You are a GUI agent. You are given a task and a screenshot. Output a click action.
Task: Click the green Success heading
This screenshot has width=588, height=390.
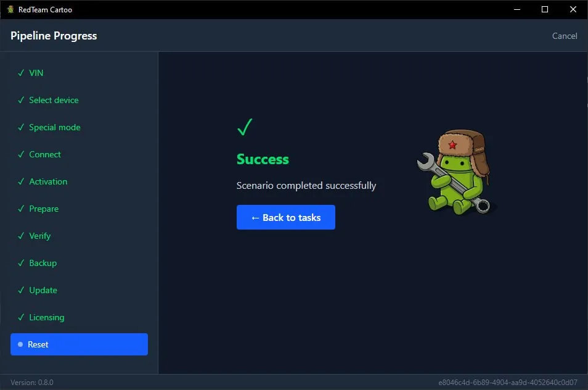pyautogui.click(x=263, y=159)
